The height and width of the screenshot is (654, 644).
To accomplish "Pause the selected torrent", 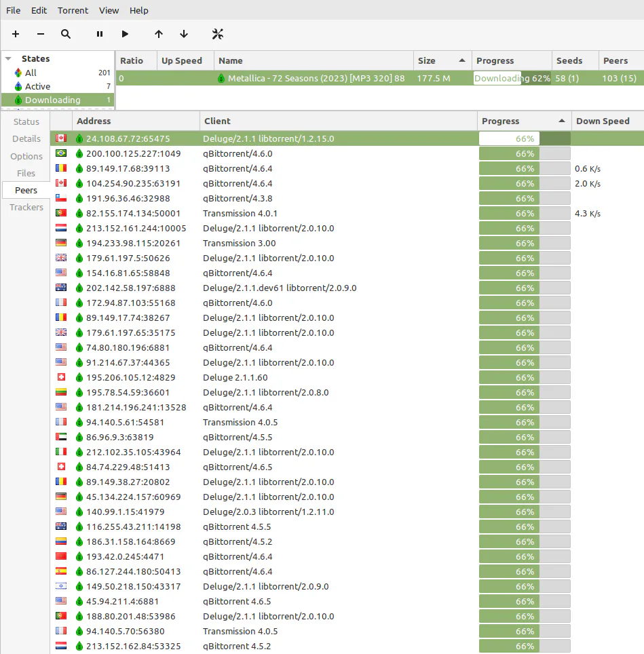I will coord(100,34).
